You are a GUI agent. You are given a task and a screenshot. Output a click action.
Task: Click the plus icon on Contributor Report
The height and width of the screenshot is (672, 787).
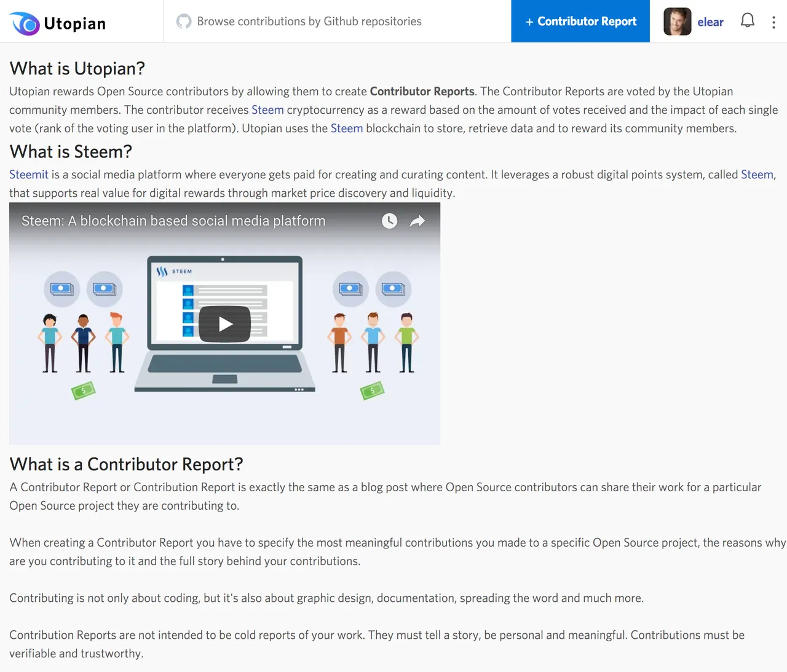(529, 22)
